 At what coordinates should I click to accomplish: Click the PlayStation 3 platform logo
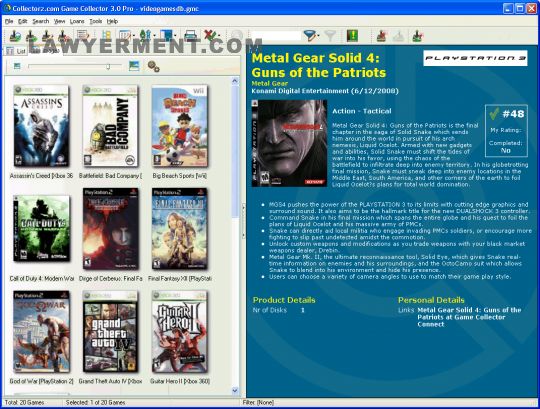(x=475, y=58)
